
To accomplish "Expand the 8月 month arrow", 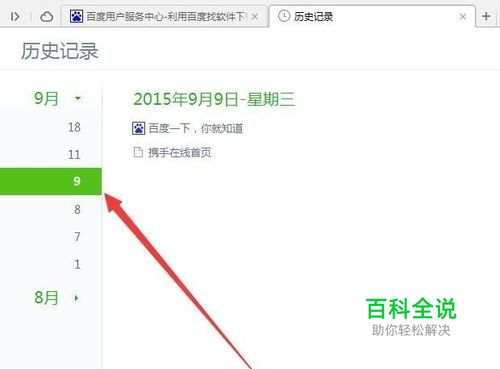I will (76, 298).
